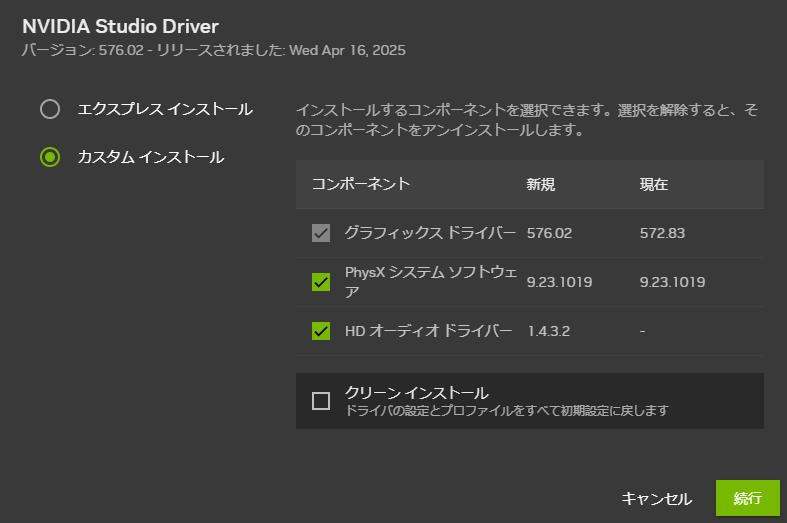Click the 現在 column header
This screenshot has height=523, width=787.
[653, 184]
